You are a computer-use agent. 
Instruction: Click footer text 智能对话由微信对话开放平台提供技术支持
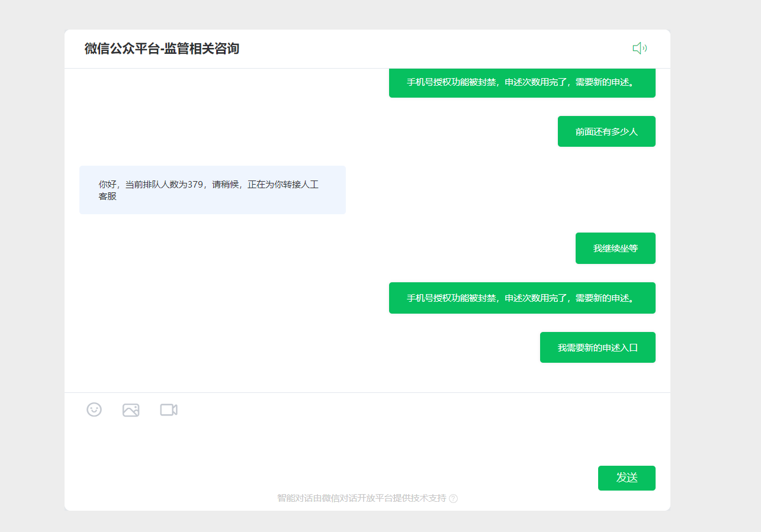(x=362, y=498)
